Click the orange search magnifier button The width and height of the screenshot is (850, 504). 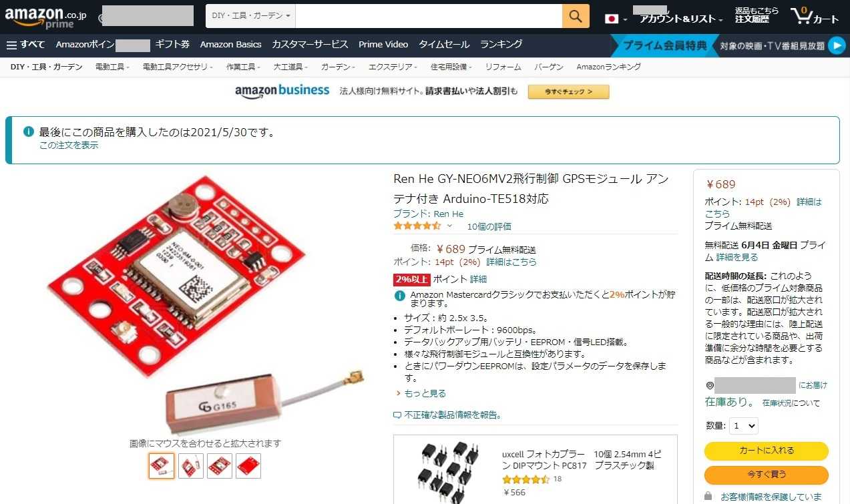pos(576,15)
